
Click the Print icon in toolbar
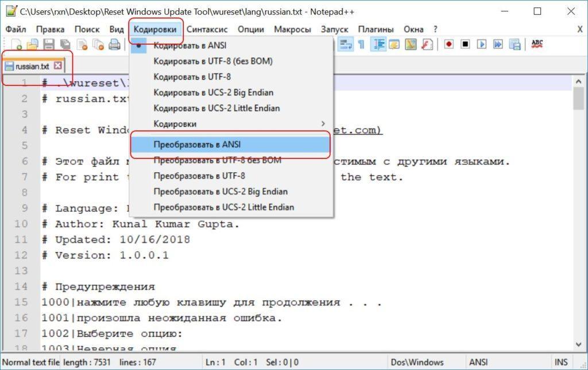pos(114,45)
